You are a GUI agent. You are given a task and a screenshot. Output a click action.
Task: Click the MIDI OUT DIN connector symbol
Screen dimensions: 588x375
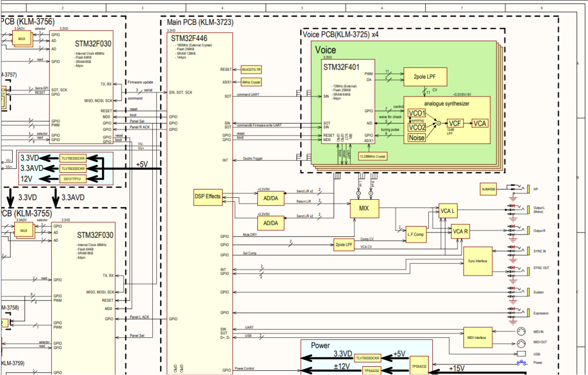point(521,343)
